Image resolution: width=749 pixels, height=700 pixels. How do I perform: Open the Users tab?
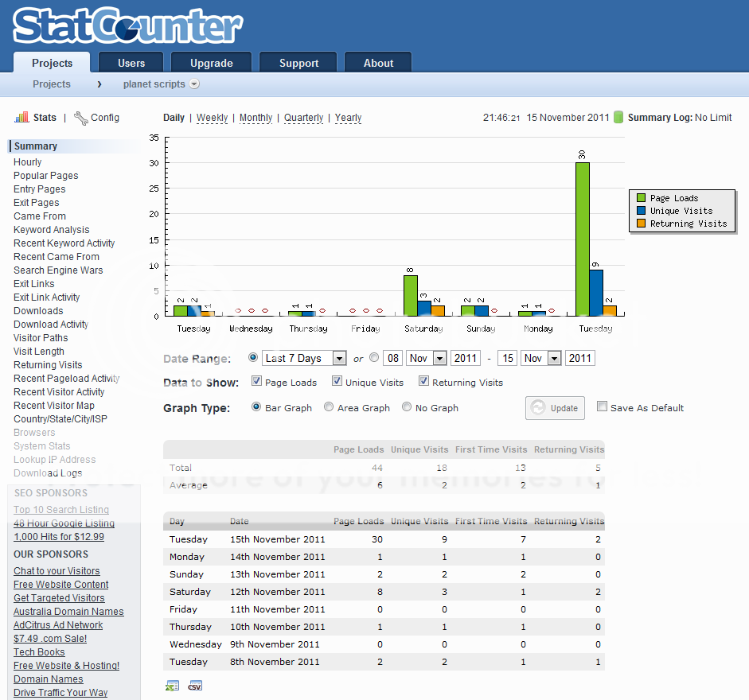(x=131, y=63)
